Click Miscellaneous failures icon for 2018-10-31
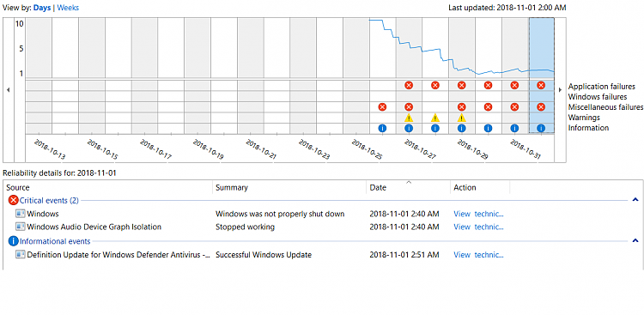Screen dimensions: 644x315 tap(514, 107)
